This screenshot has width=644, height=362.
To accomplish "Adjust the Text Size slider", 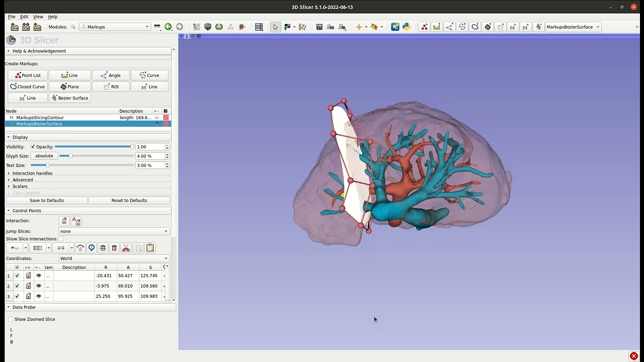I will tap(82, 165).
